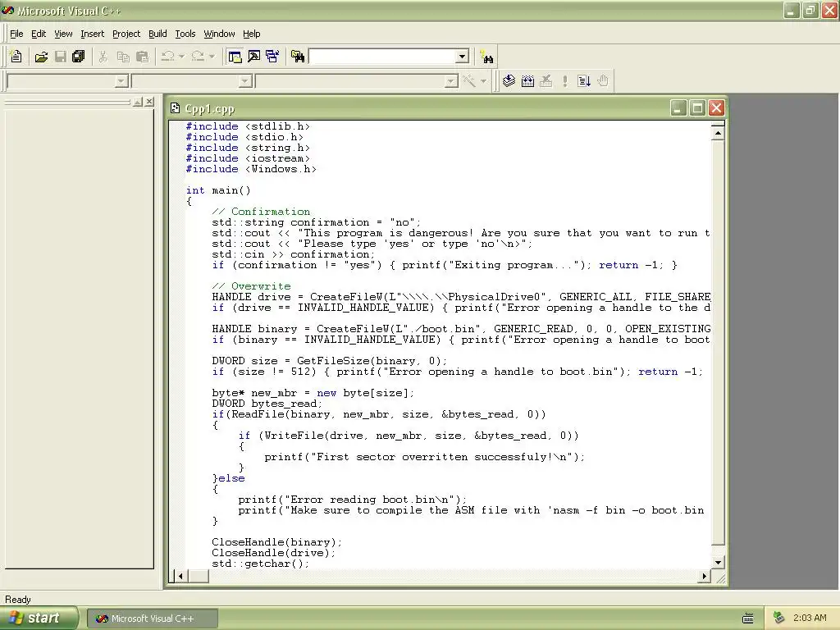840x630 pixels.
Task: Open the View menu
Action: click(x=63, y=34)
